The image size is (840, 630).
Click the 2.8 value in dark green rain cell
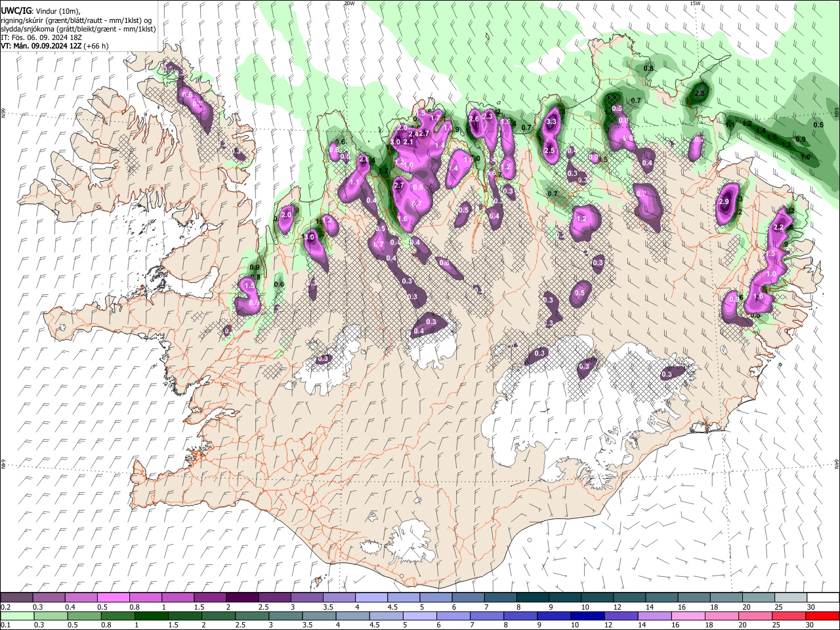pyautogui.click(x=700, y=94)
